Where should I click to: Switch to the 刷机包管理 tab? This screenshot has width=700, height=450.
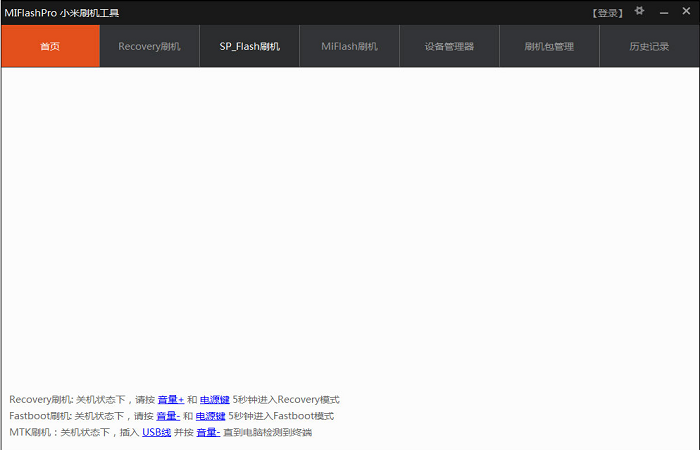click(549, 47)
